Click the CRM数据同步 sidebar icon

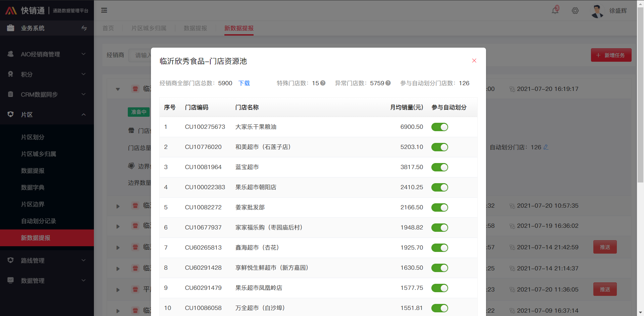(x=11, y=94)
